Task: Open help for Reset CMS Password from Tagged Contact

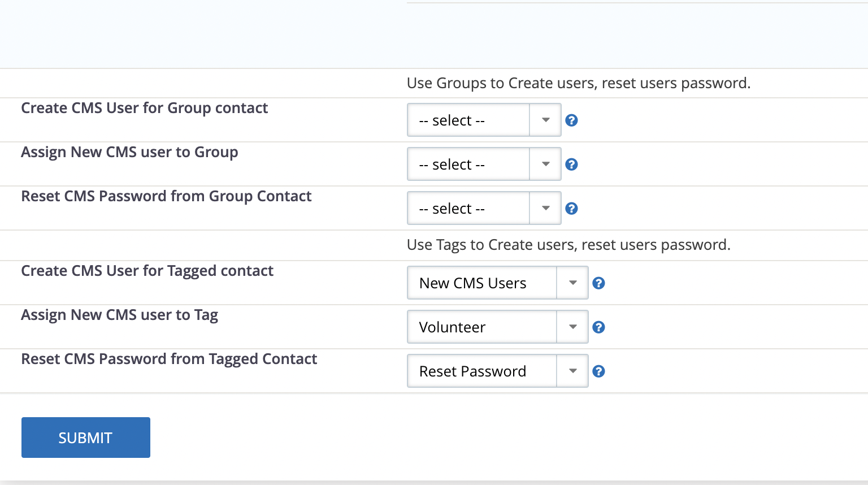Action: coord(598,371)
